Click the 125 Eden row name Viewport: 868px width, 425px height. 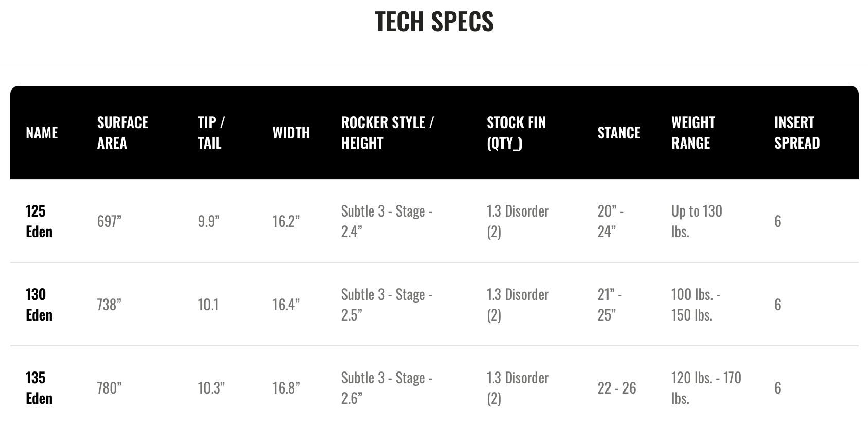(39, 221)
